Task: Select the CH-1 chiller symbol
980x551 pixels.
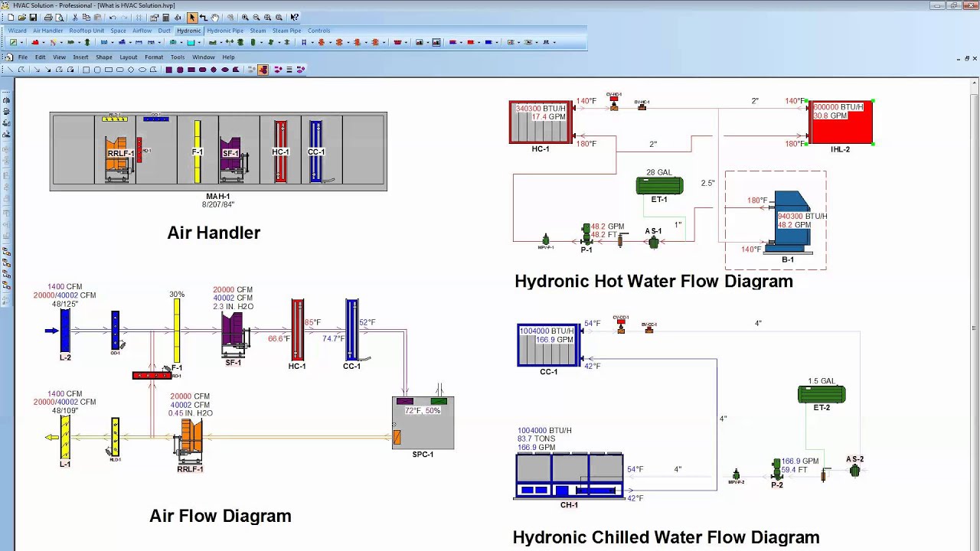Action: pos(569,475)
